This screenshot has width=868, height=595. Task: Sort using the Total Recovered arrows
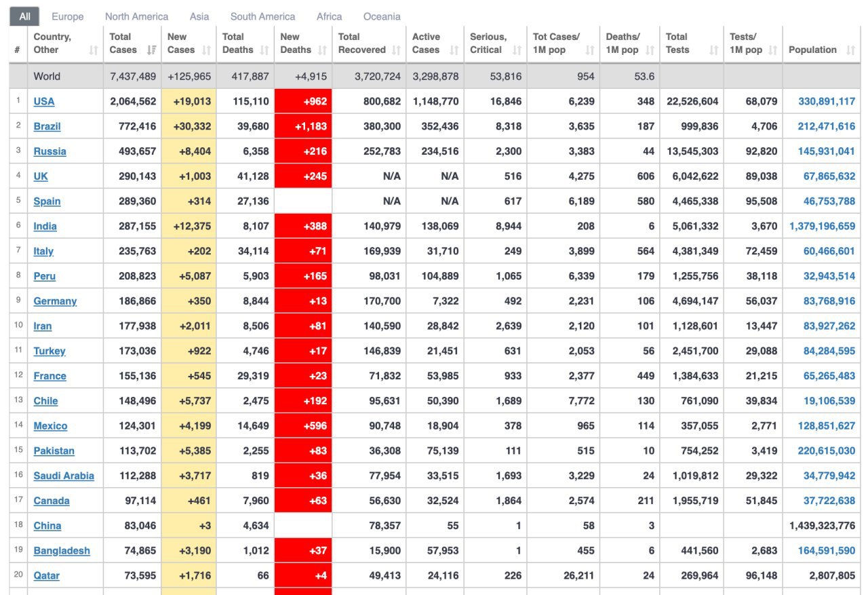coord(396,50)
